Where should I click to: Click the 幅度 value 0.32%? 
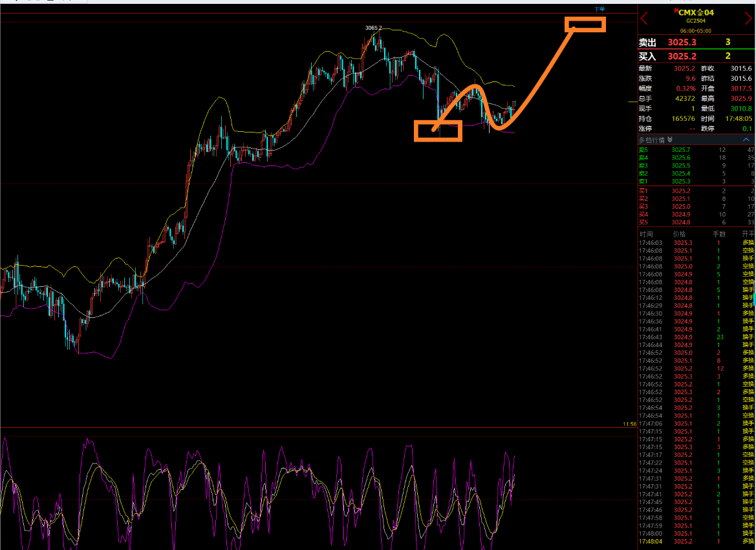[686, 89]
